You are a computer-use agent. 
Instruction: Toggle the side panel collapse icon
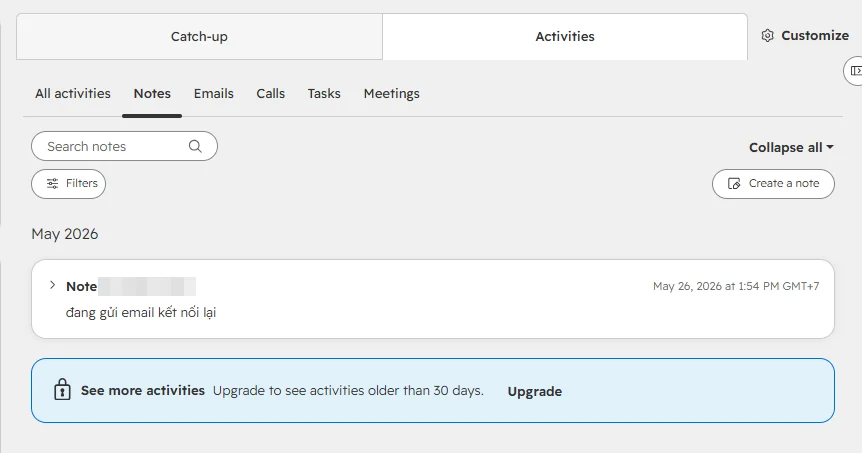click(855, 70)
